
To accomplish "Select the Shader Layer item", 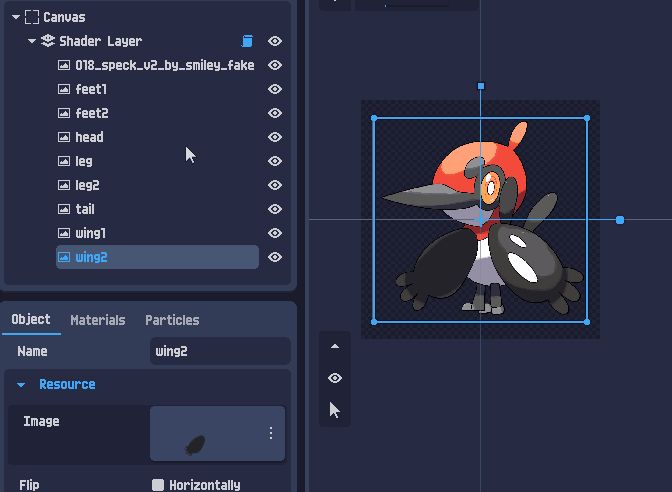I will point(101,42).
